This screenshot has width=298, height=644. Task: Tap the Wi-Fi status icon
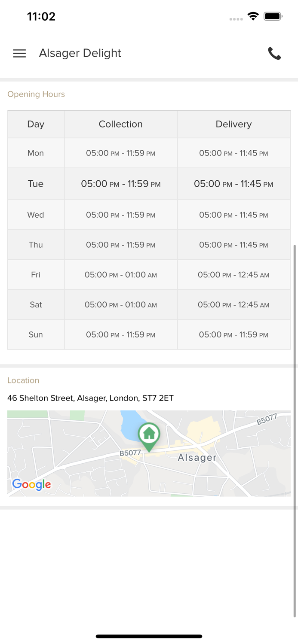253,16
